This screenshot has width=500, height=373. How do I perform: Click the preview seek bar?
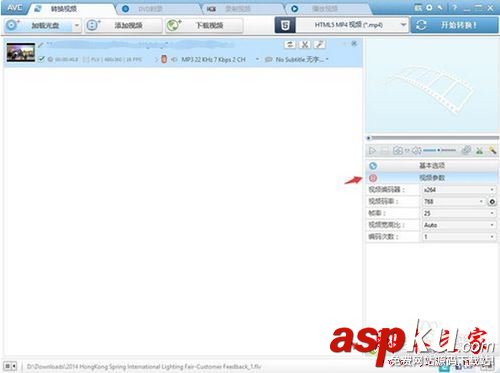[433, 138]
